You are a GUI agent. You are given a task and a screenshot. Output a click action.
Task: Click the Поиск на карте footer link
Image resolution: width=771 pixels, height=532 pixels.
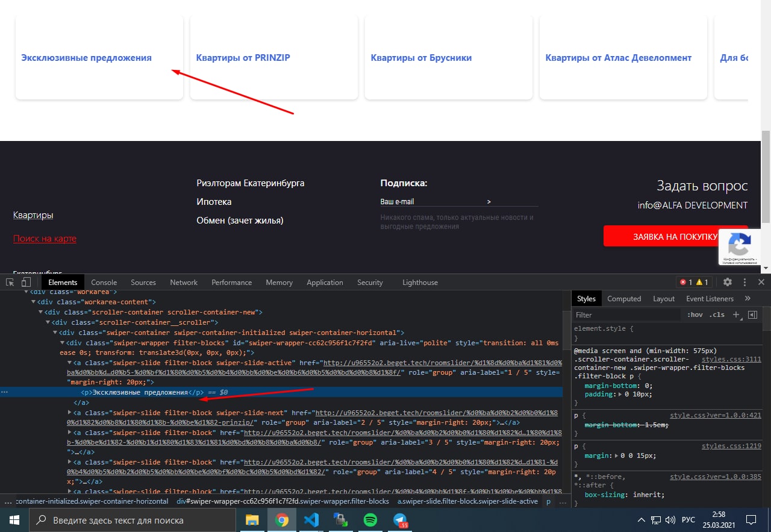[x=45, y=239]
